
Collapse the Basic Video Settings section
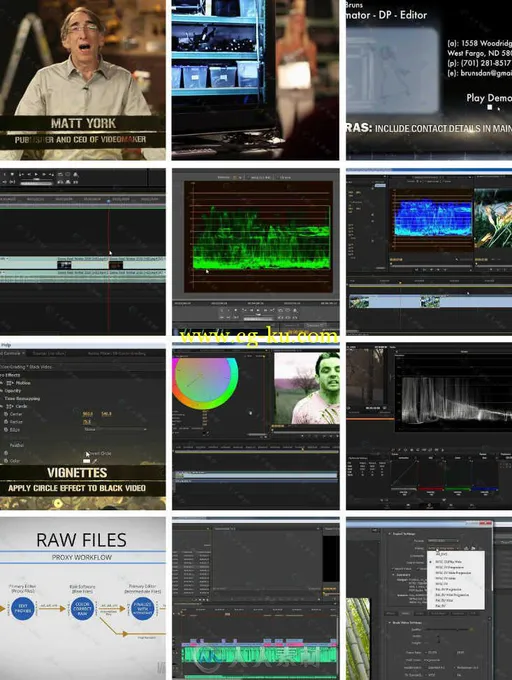[389, 623]
